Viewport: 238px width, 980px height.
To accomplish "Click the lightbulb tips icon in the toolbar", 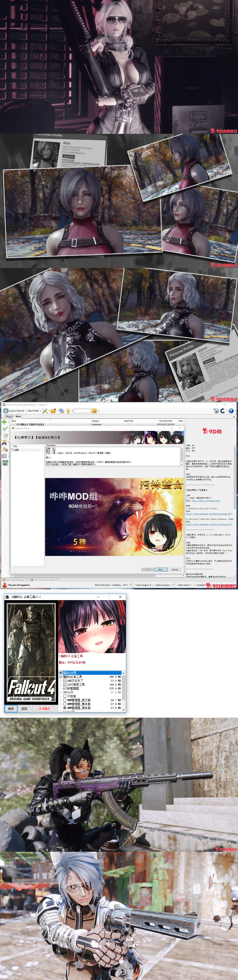I will pos(68,411).
